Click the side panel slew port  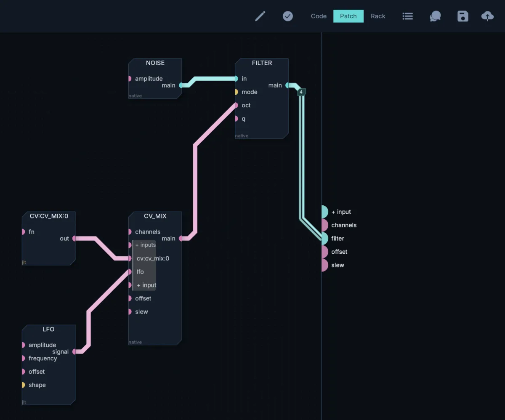coord(324,265)
